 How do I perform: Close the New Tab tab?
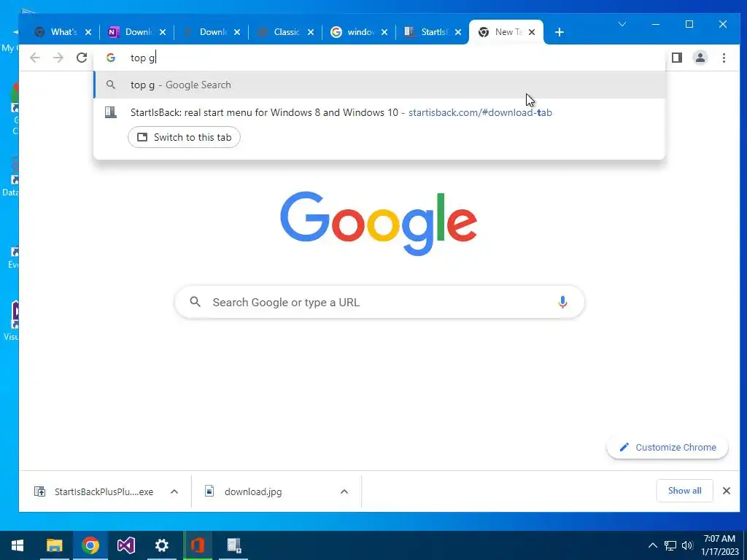click(532, 32)
